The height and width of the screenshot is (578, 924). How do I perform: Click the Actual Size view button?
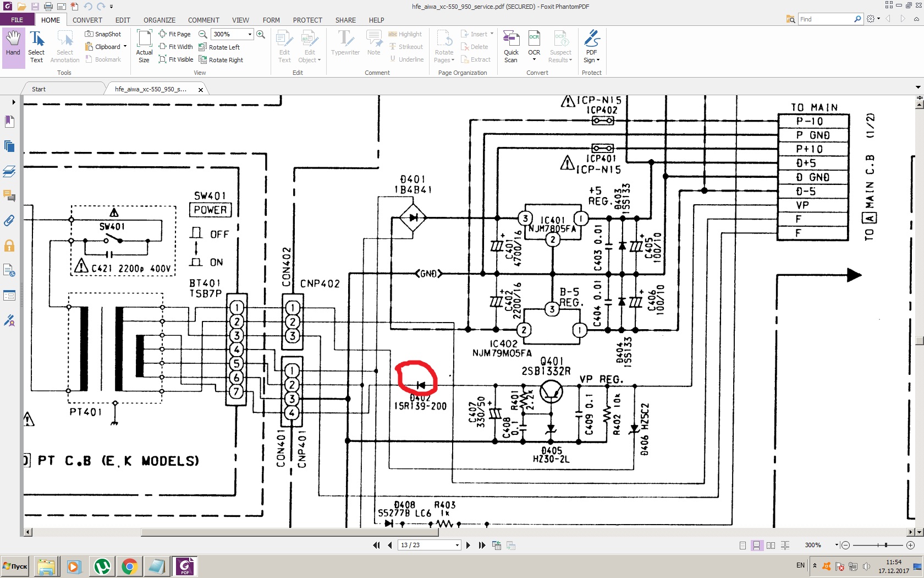tap(144, 47)
